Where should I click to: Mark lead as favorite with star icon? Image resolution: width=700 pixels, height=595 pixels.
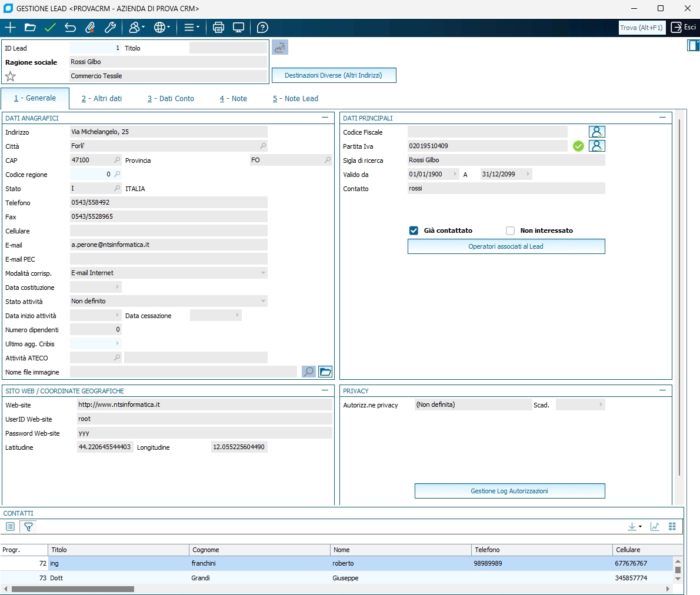tap(10, 76)
